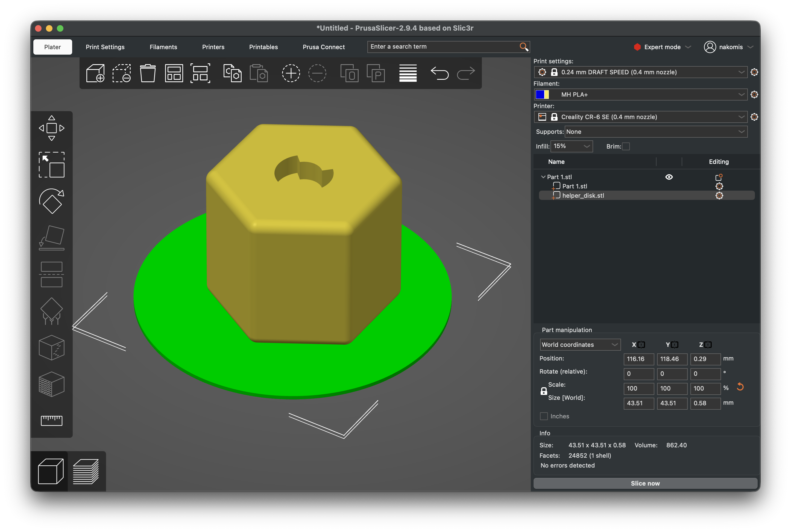This screenshot has height=532, width=791.
Task: Select the Scale gizmo tool
Action: 52,165
